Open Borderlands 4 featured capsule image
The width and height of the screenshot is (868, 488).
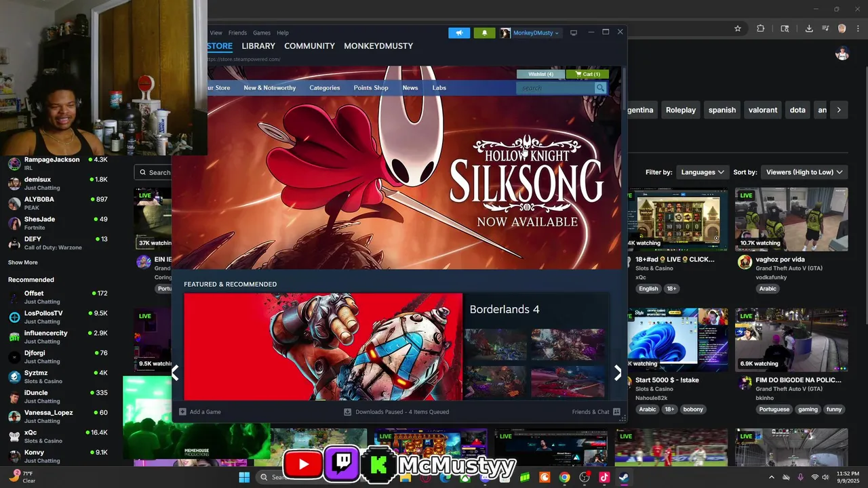(x=323, y=346)
